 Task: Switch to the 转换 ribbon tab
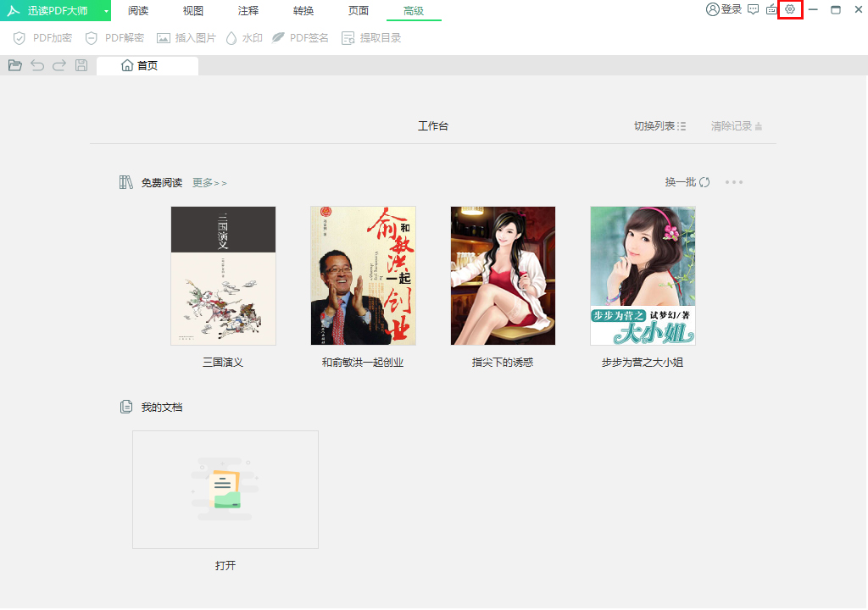303,11
